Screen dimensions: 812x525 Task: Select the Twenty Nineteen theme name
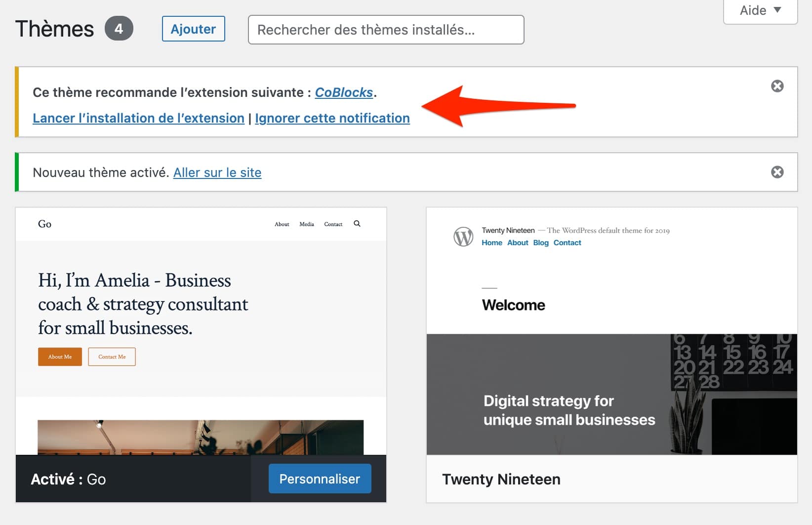point(501,479)
